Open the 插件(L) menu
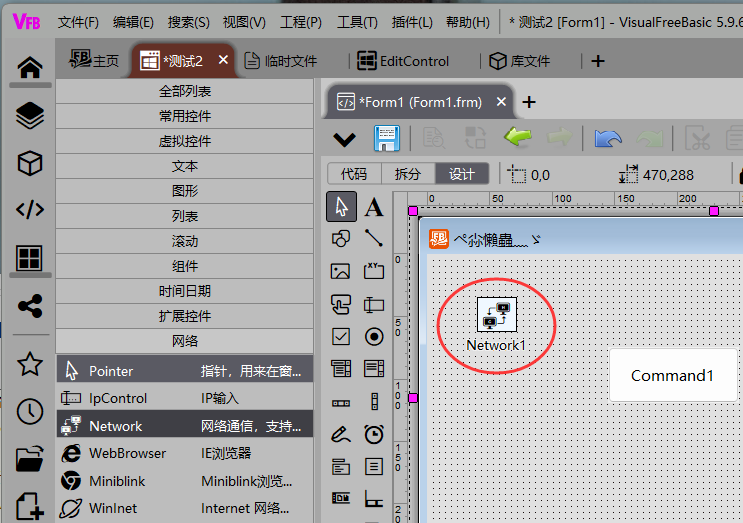 click(412, 22)
